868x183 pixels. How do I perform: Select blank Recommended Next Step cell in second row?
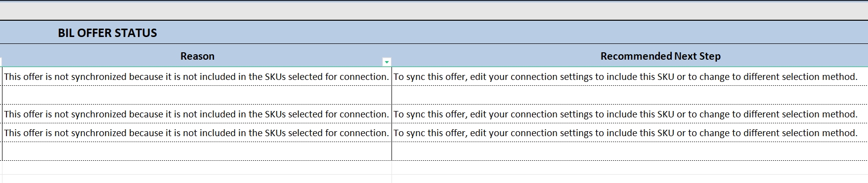point(630,95)
